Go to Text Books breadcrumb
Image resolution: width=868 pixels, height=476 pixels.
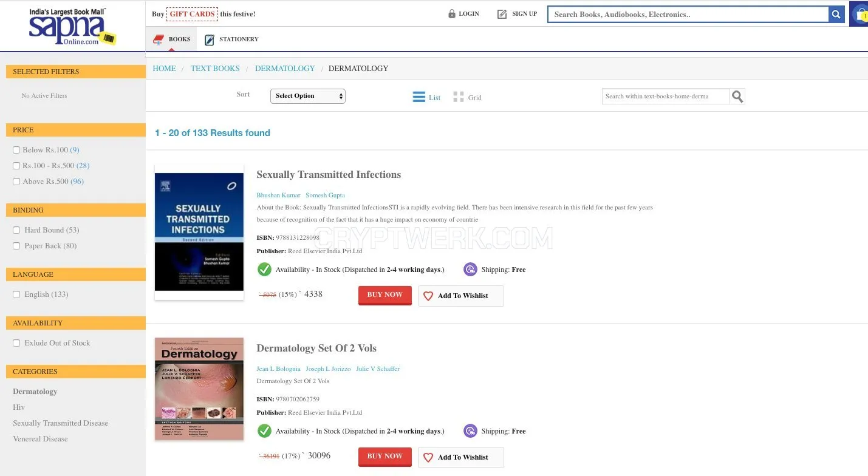point(215,69)
